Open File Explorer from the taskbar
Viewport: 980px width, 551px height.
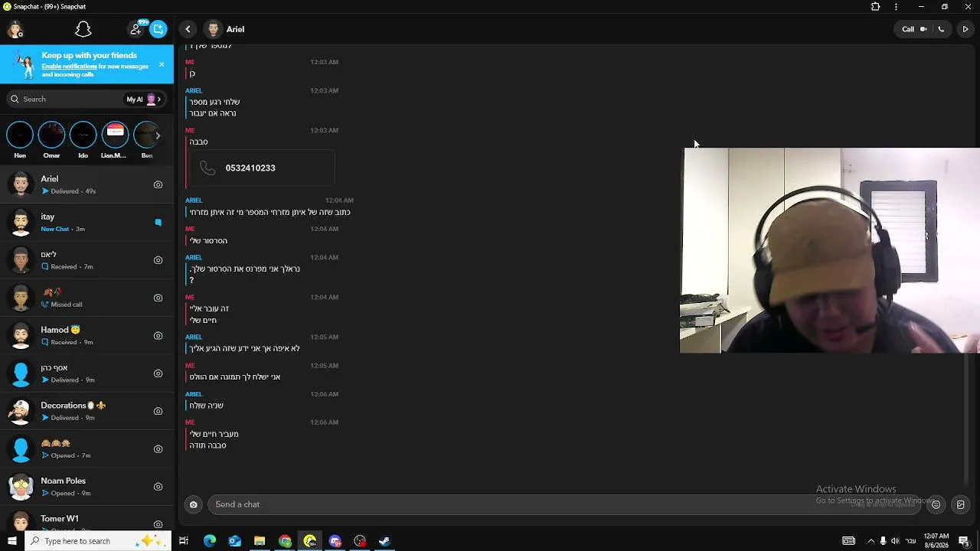[x=260, y=541]
